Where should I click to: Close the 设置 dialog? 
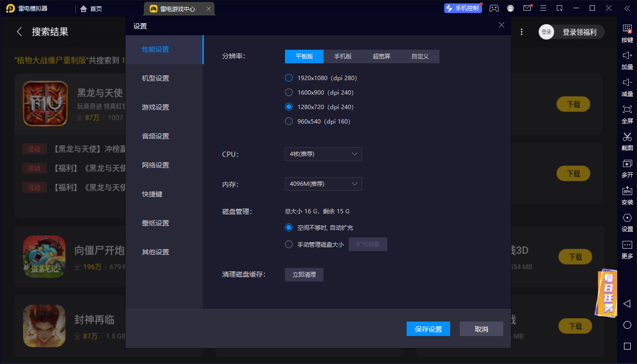click(501, 25)
